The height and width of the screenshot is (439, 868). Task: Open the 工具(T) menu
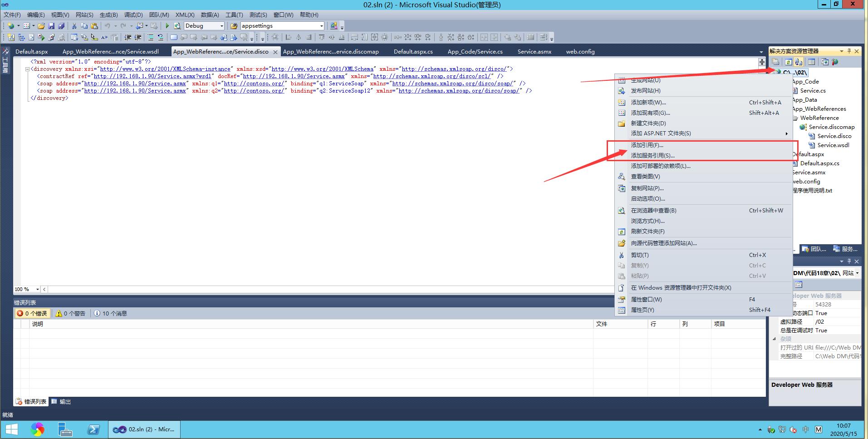[x=234, y=15]
